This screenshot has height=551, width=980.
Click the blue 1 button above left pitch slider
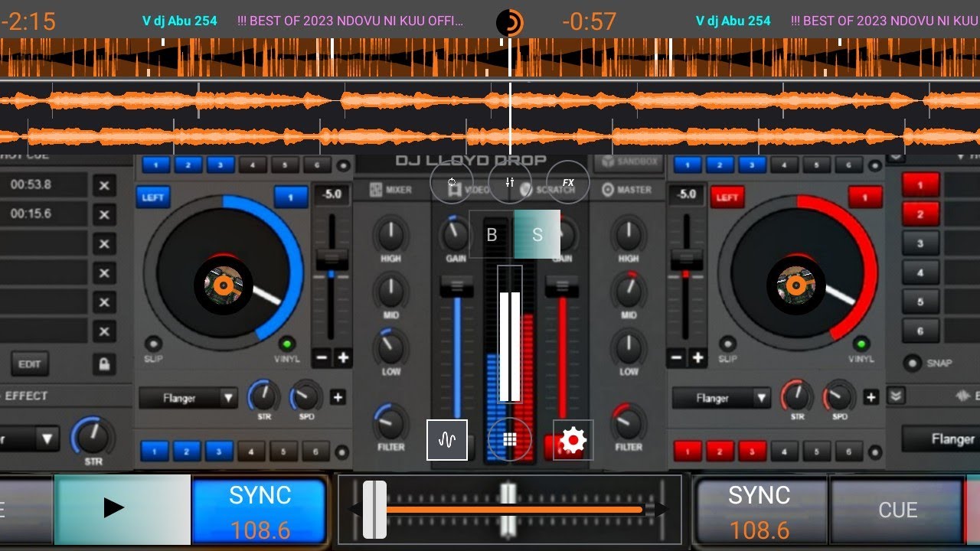click(x=291, y=197)
